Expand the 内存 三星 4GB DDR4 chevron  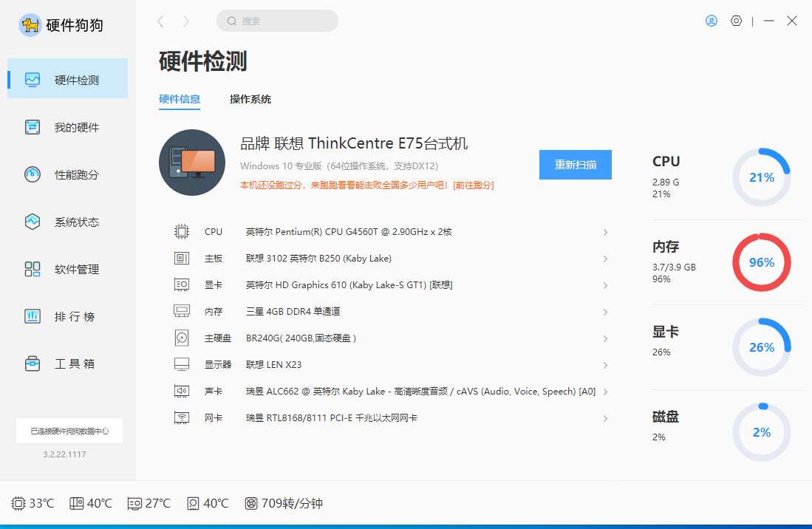605,312
